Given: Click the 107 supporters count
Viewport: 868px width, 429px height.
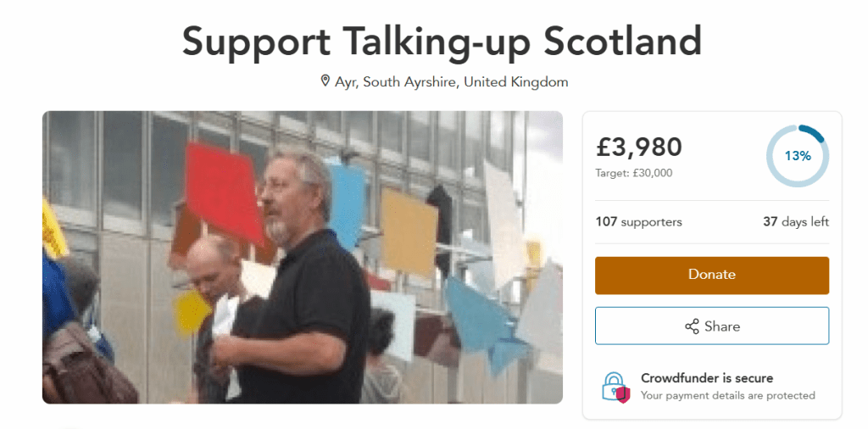Looking at the screenshot, I should tap(639, 222).
